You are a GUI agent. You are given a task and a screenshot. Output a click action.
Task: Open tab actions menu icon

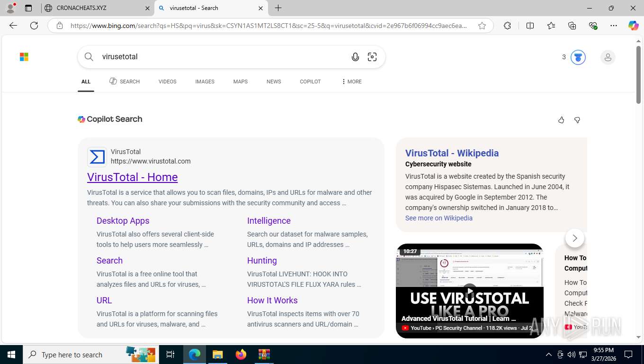pos(28,8)
